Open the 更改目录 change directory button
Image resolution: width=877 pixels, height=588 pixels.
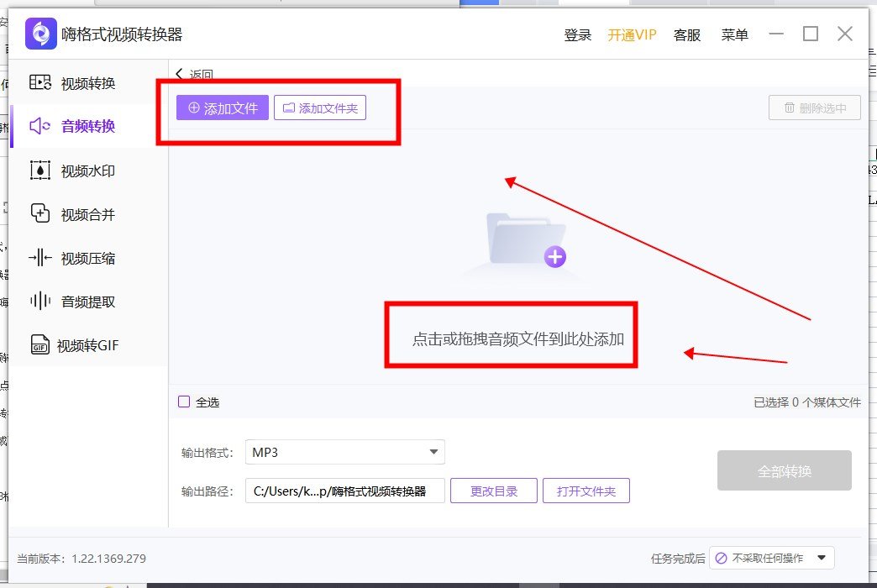[x=493, y=491]
